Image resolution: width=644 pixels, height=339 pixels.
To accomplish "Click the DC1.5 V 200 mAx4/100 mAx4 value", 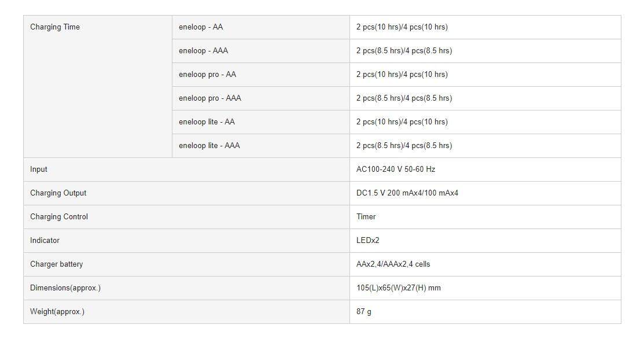I will pyautogui.click(x=407, y=193).
